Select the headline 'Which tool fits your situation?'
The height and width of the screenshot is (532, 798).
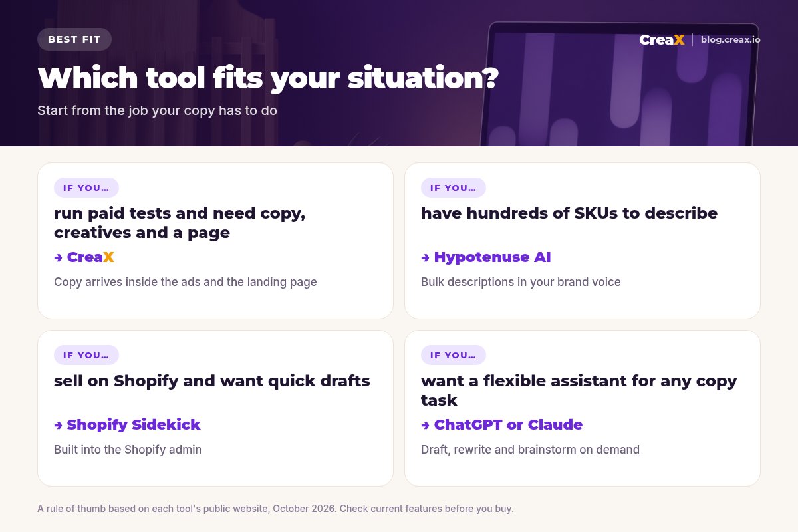click(x=268, y=78)
